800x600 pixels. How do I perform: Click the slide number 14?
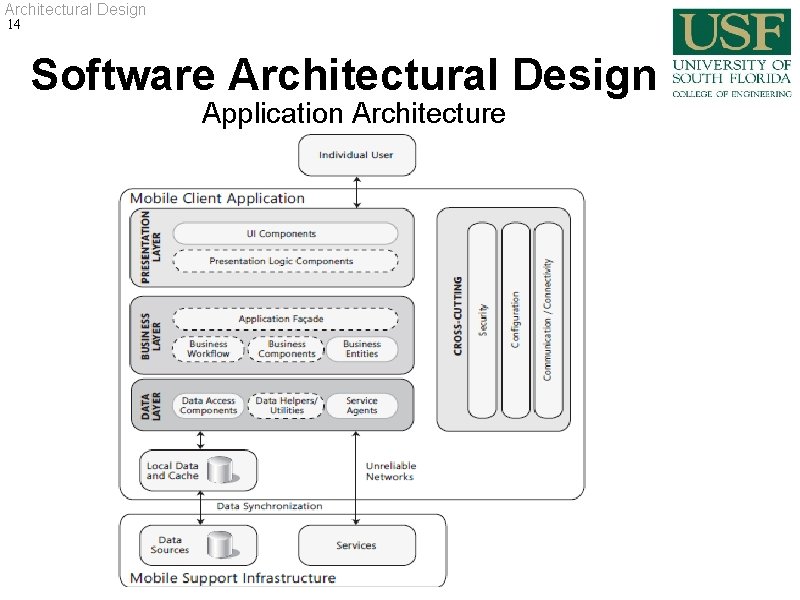tap(14, 24)
